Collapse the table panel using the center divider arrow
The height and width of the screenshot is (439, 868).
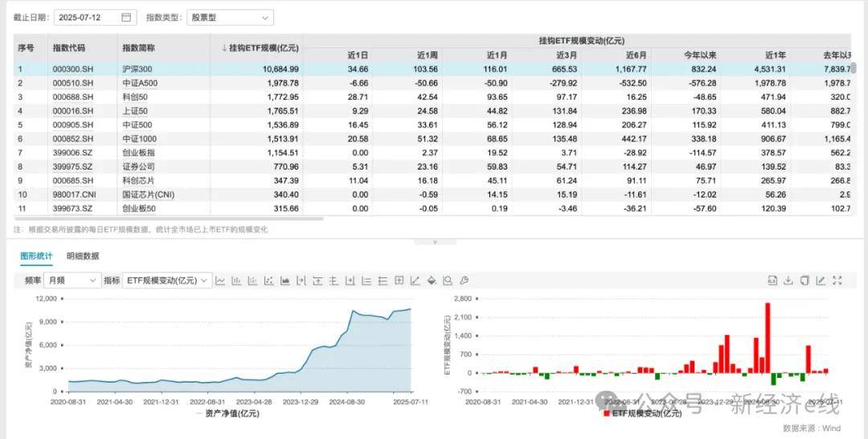coord(435,242)
